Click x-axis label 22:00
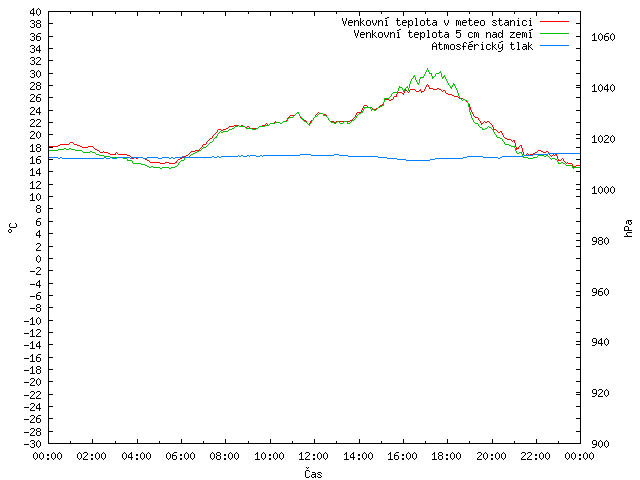The width and height of the screenshot is (640, 480). [536, 456]
